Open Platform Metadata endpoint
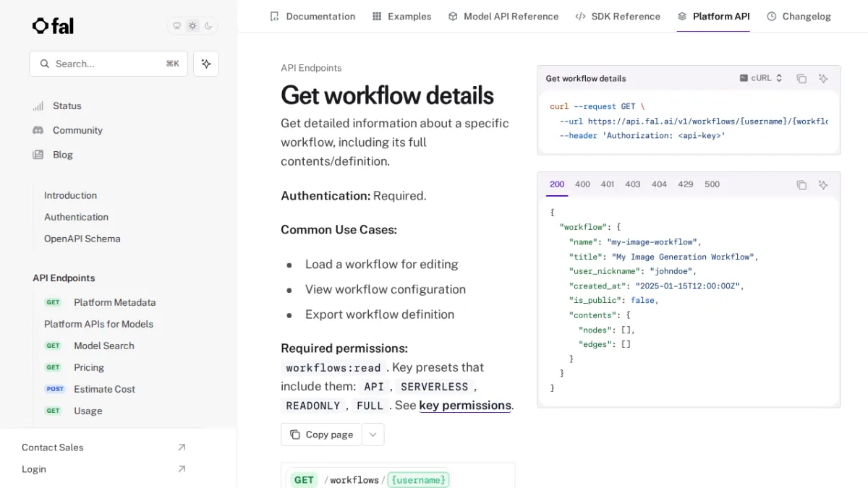The width and height of the screenshot is (868, 488). pyautogui.click(x=114, y=302)
